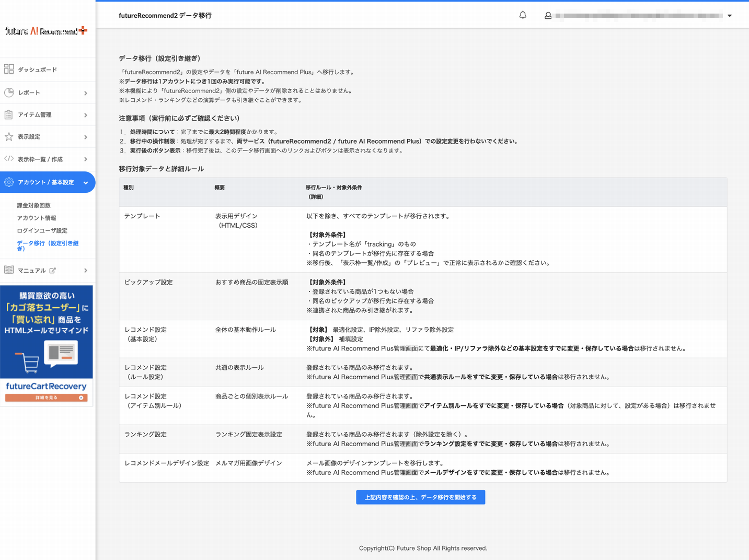This screenshot has height=560, width=749.
Task: Collapse the アカウント / 基本設定 chevron
Action: point(86,183)
